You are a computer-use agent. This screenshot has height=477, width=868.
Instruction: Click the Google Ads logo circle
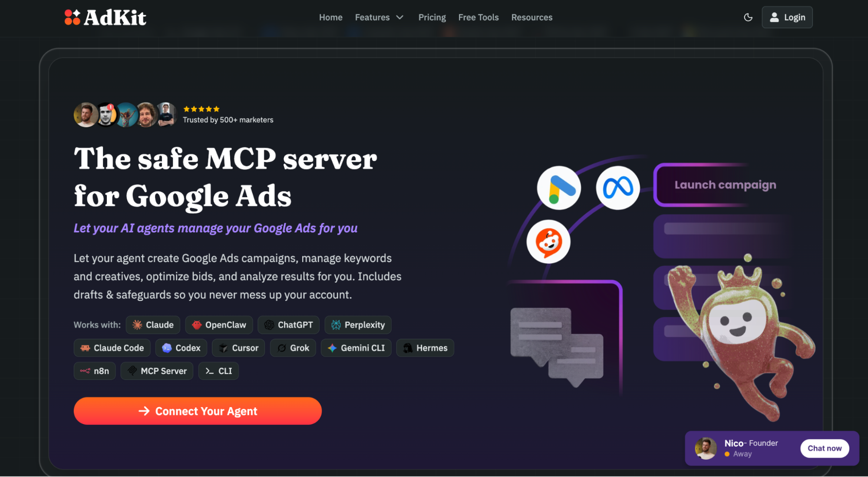pos(559,188)
